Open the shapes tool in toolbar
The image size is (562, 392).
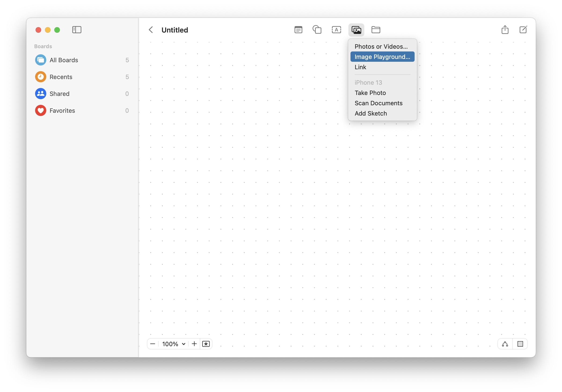point(317,30)
